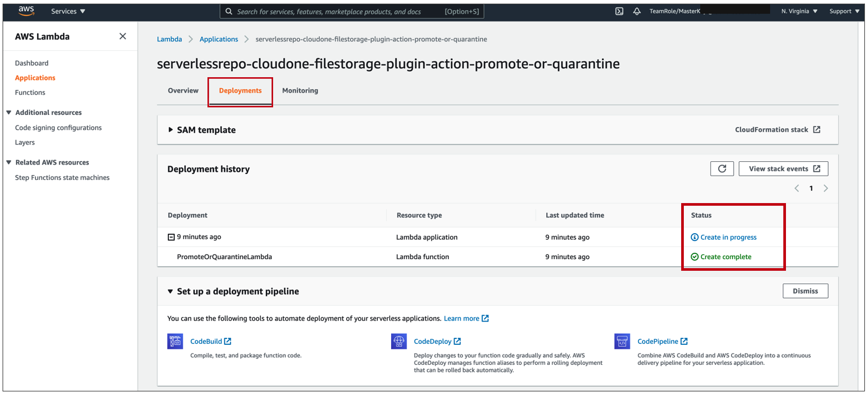The width and height of the screenshot is (868, 394).
Task: Open Layers in the sidebar
Action: pyautogui.click(x=25, y=142)
